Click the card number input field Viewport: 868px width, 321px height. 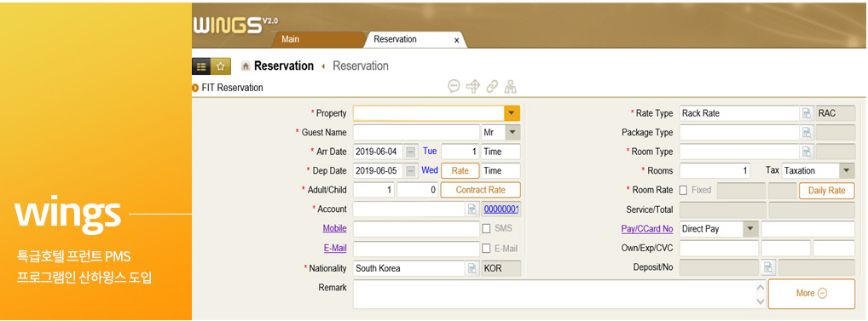808,229
